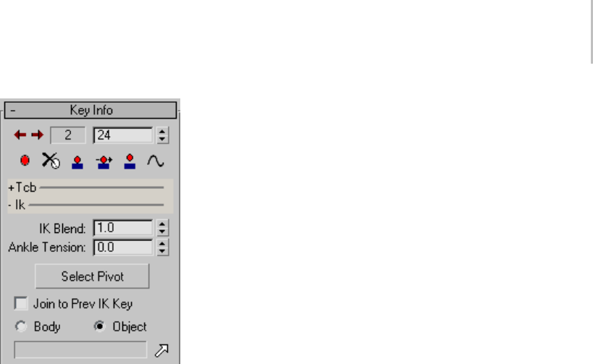The height and width of the screenshot is (364, 593).
Task: Select the Body radio button
Action: [21, 326]
